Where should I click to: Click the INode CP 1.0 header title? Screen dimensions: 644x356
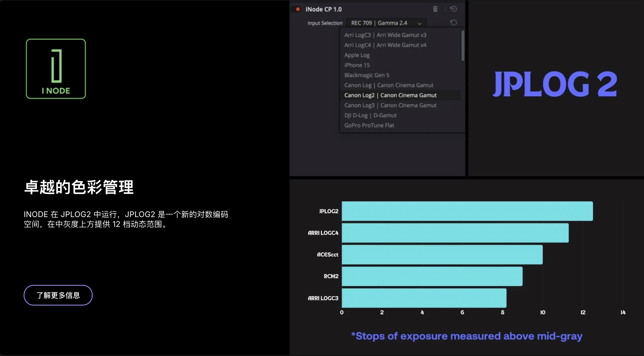tap(323, 9)
